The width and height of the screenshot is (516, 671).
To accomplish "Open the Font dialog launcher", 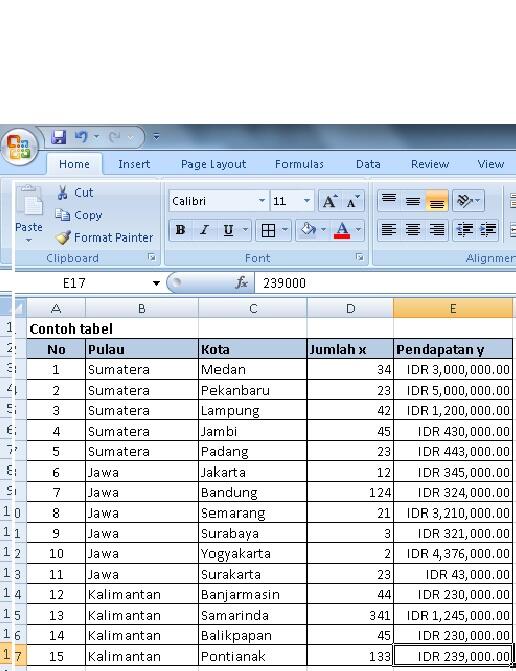I will [x=360, y=257].
